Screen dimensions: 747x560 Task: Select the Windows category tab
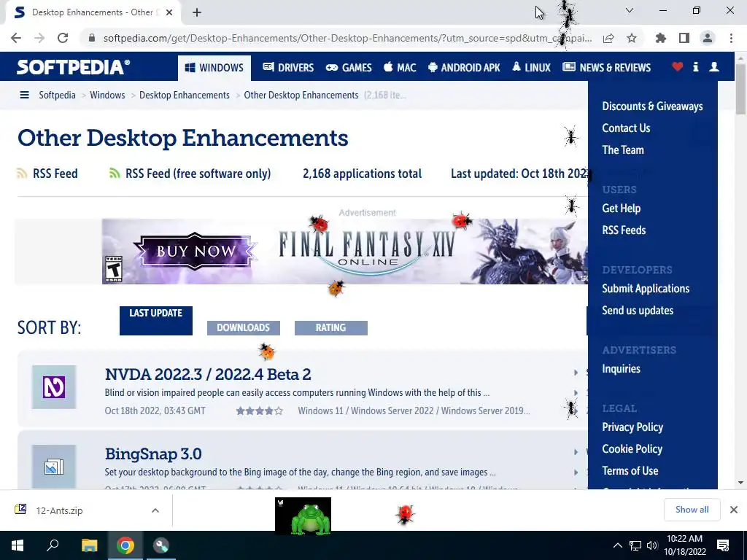(x=214, y=68)
